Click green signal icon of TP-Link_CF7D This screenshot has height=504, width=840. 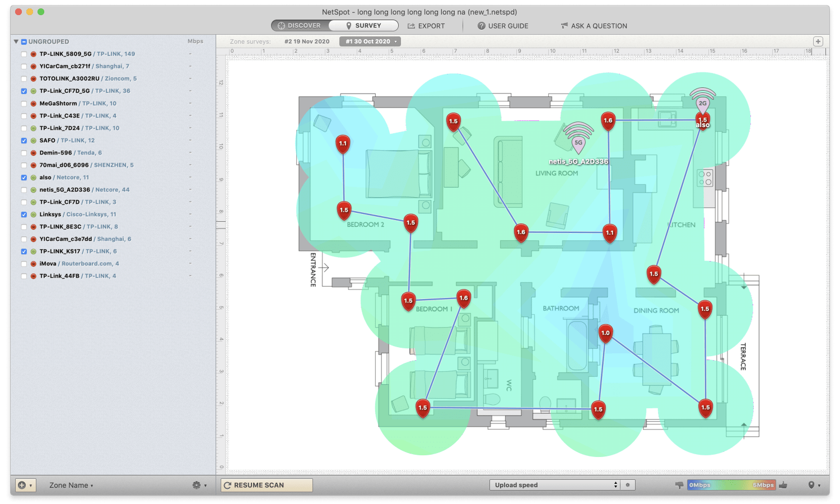click(x=34, y=202)
